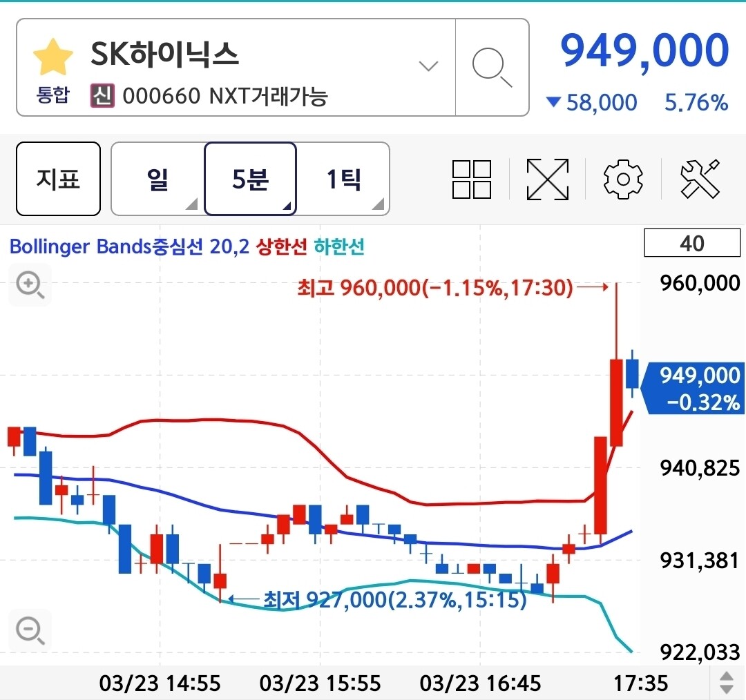This screenshot has height=700, width=746.
Task: Click the 940,825 price axis label
Action: click(700, 468)
